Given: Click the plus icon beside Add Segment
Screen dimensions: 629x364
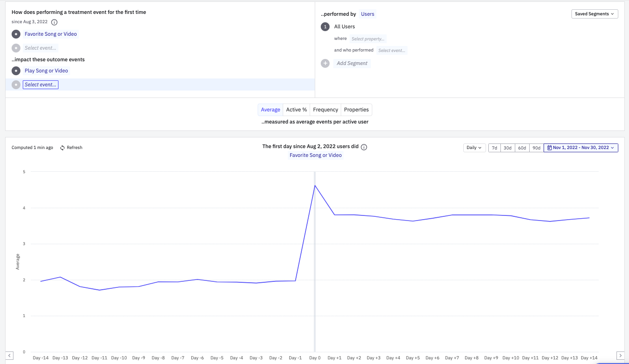Looking at the screenshot, I should [x=325, y=63].
